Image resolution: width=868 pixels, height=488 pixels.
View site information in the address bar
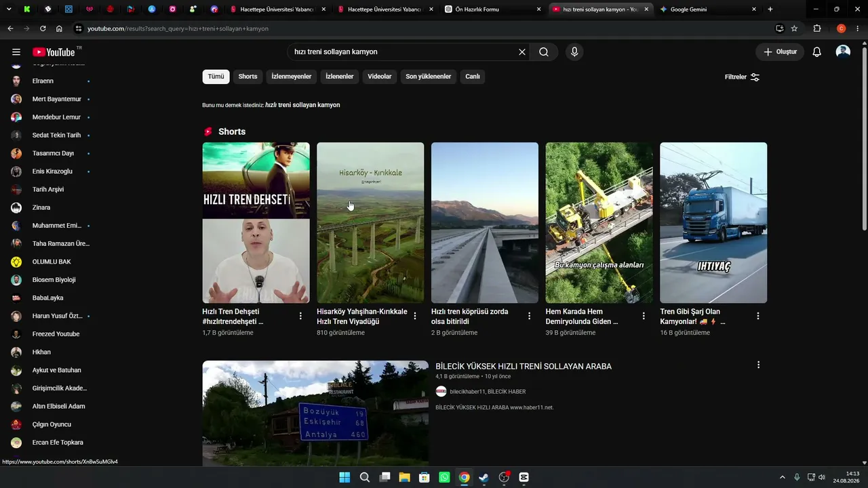(x=79, y=28)
